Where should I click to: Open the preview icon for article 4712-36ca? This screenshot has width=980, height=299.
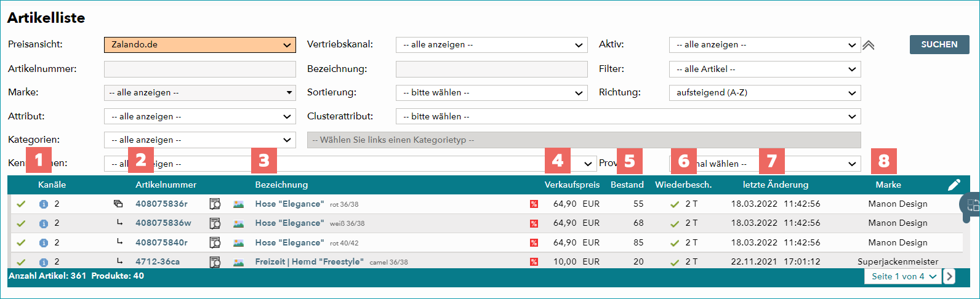click(x=215, y=262)
